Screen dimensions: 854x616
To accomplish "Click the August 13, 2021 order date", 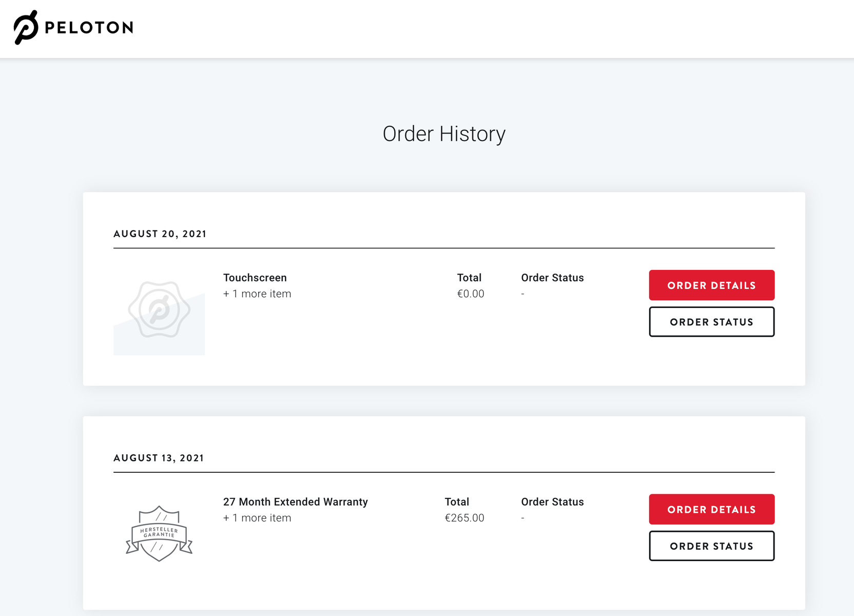I will click(159, 458).
